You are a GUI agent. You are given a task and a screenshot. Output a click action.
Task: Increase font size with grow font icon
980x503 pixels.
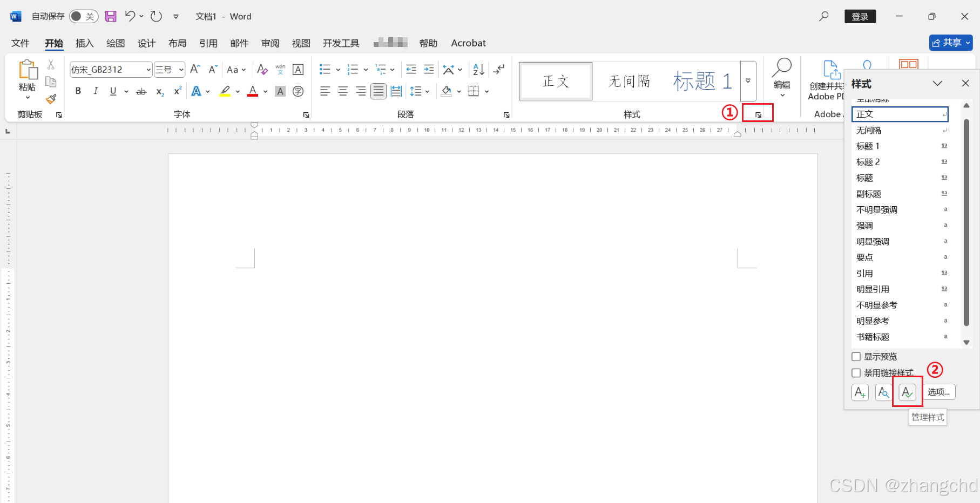[195, 69]
